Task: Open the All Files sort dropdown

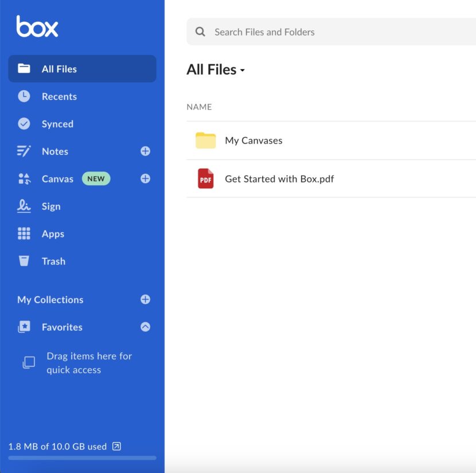Action: pyautogui.click(x=241, y=70)
